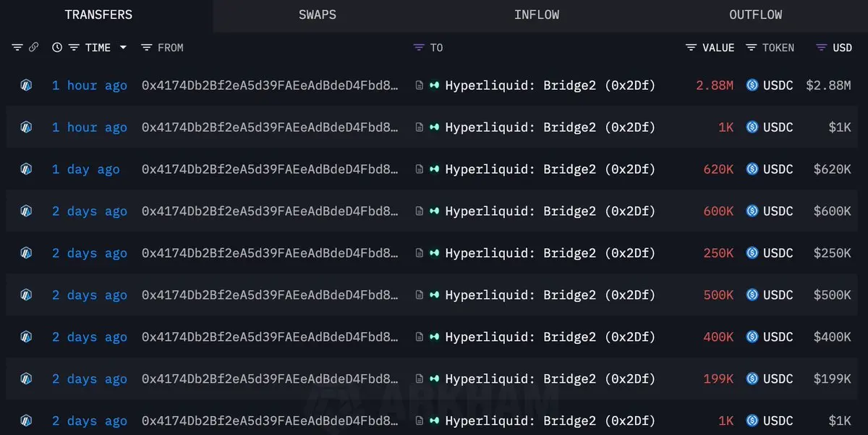
Task: Click the Arbitrum chain icon in 620K row
Action: point(27,169)
